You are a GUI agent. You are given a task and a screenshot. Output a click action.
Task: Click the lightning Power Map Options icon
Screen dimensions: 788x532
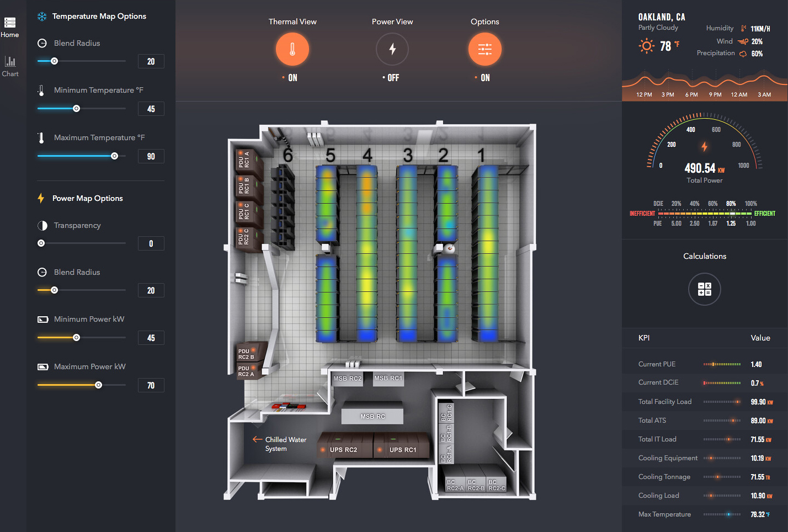(41, 198)
